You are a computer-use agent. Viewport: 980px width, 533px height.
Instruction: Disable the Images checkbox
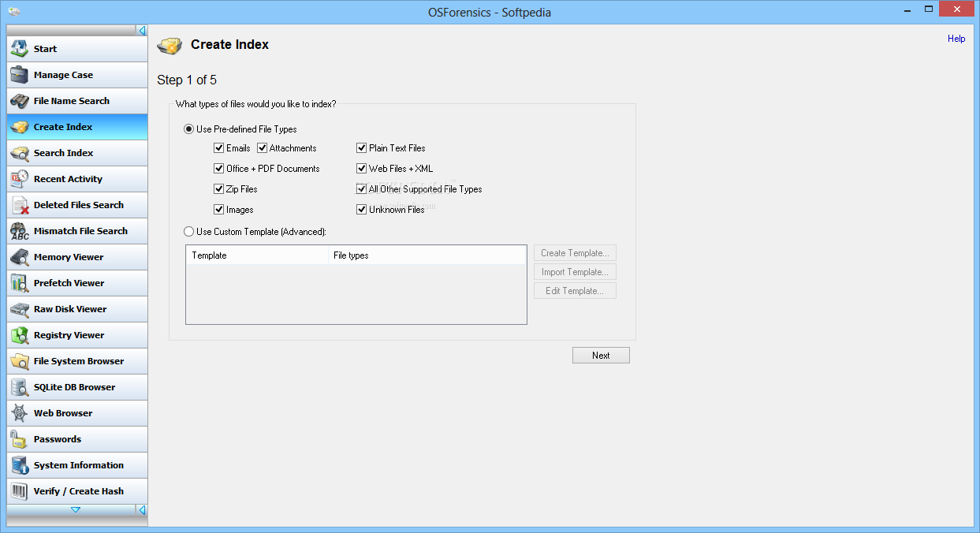(x=219, y=210)
